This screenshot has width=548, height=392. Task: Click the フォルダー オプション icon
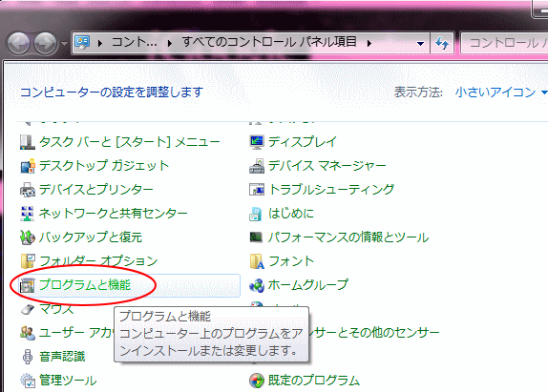pyautogui.click(x=28, y=261)
